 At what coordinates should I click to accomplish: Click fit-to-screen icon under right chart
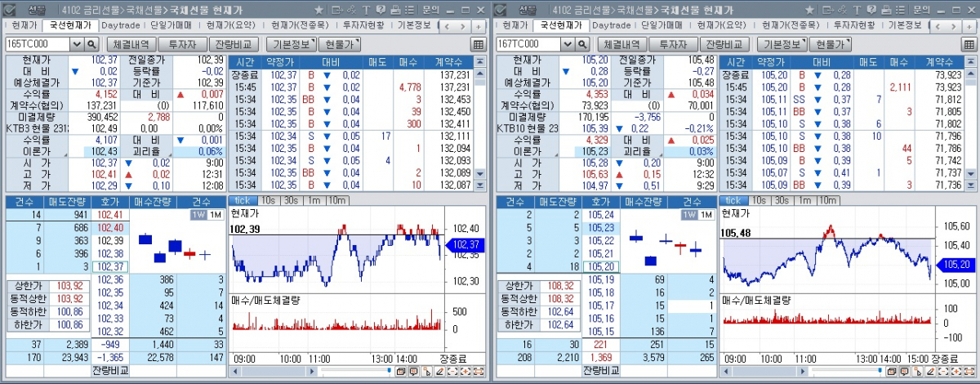pyautogui.click(x=968, y=371)
